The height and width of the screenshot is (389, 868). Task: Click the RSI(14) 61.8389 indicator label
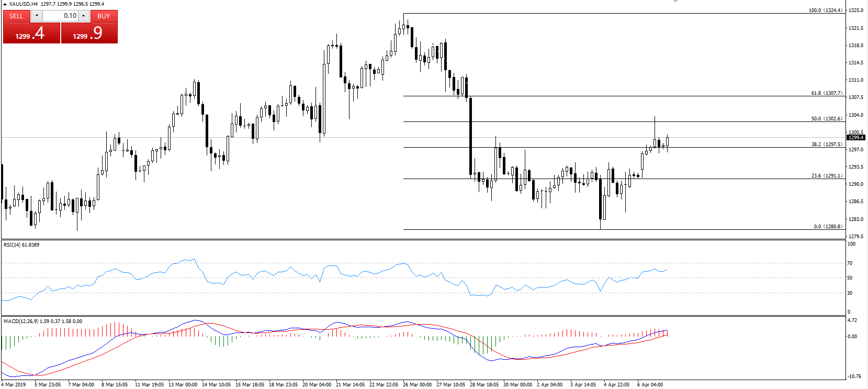21,244
